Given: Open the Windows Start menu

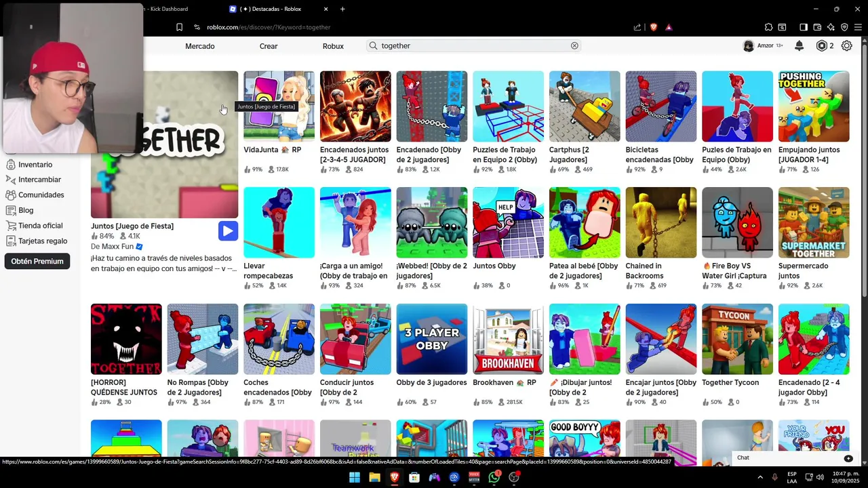Looking at the screenshot, I should (355, 477).
